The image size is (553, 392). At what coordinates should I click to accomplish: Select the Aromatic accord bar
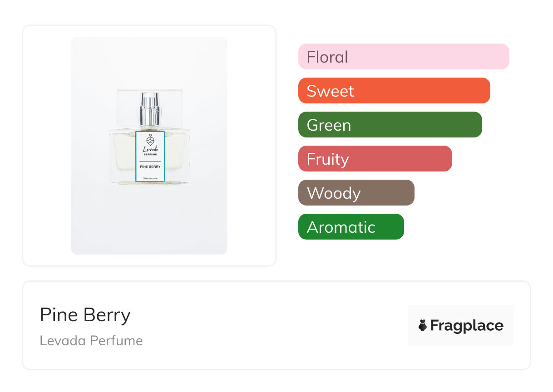[x=351, y=227]
